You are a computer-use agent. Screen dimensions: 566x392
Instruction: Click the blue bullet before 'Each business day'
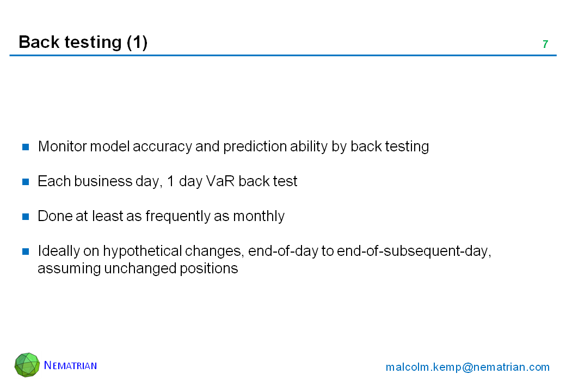26,181
